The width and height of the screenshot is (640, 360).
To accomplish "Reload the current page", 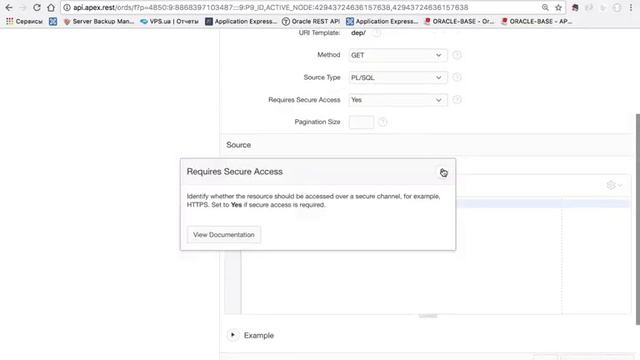I will click(36, 7).
